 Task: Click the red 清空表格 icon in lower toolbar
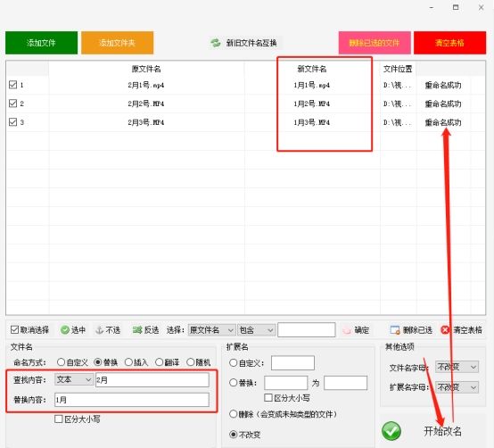point(445,330)
